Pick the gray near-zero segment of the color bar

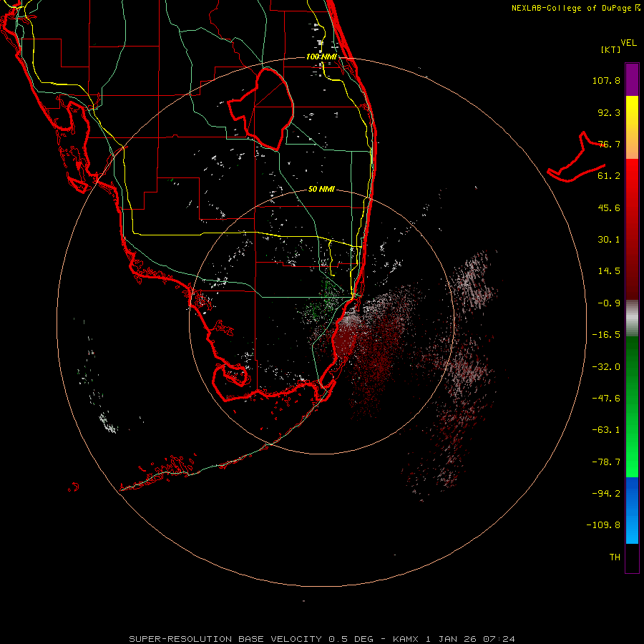pos(632,318)
